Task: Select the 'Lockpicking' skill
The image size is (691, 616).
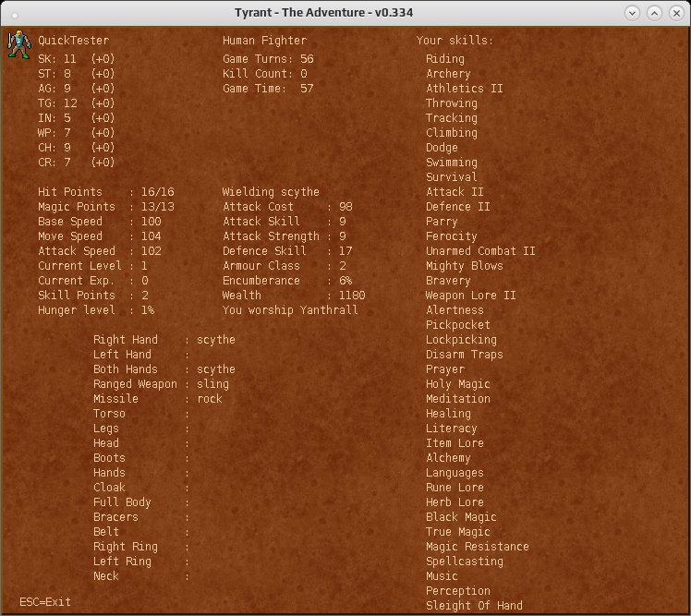Action: pyautogui.click(x=461, y=340)
